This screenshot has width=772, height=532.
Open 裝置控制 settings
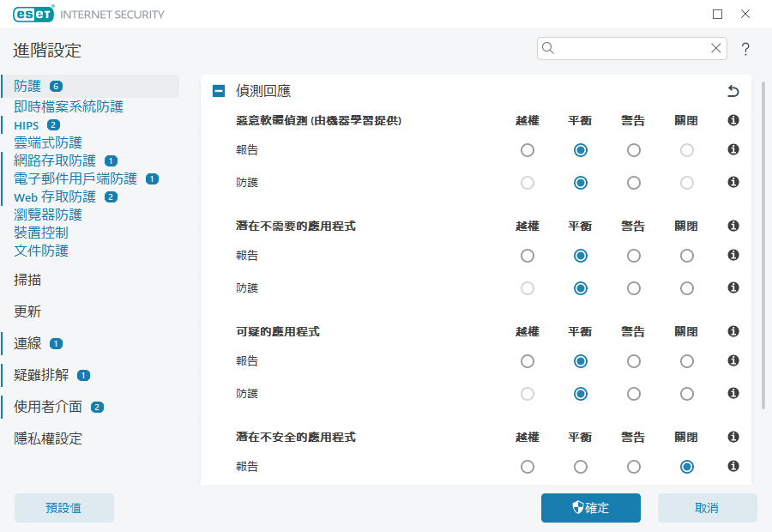[x=41, y=233]
